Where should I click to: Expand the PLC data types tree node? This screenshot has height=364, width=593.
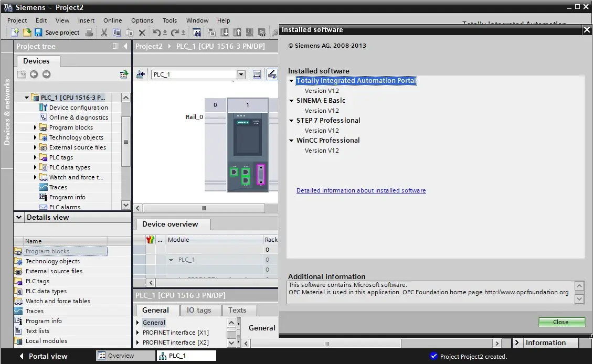pos(35,167)
